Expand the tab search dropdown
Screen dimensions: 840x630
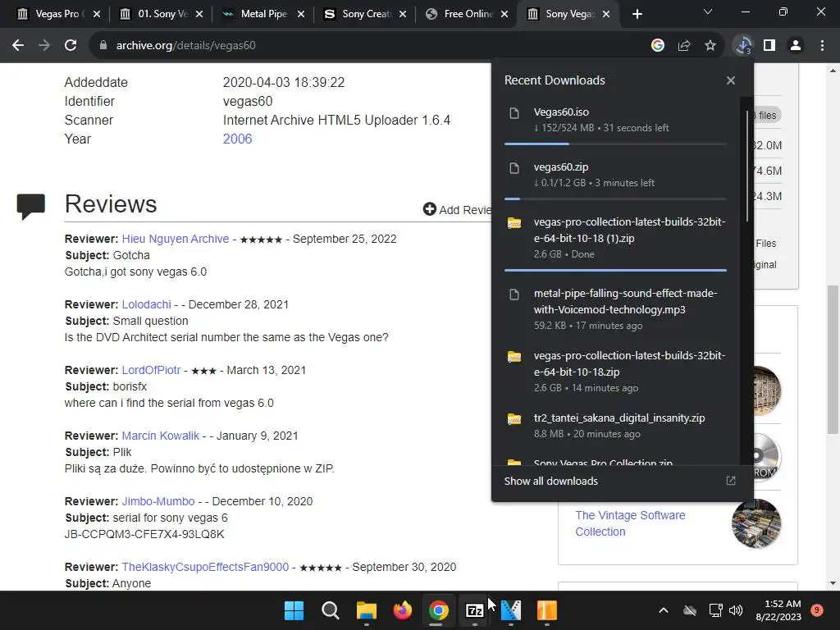click(708, 11)
